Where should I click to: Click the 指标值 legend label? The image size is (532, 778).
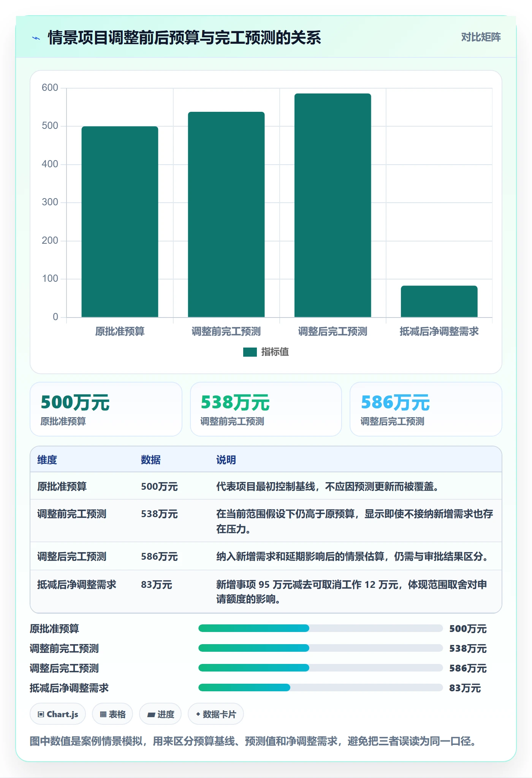(x=275, y=352)
